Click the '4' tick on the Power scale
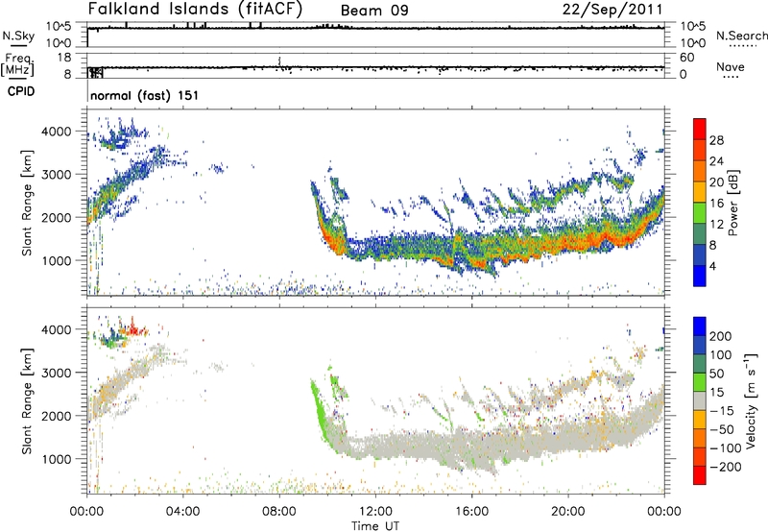Image resolution: width=768 pixels, height=532 pixels. [x=712, y=265]
